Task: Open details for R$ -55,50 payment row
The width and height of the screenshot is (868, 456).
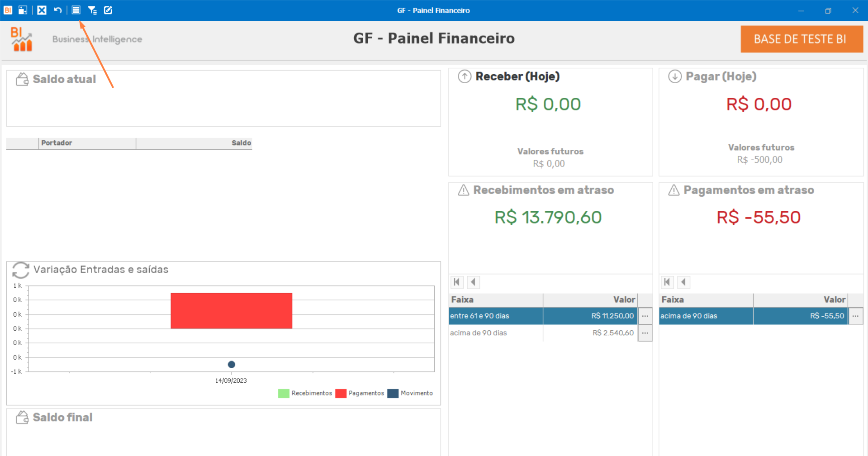Action: coord(855,316)
